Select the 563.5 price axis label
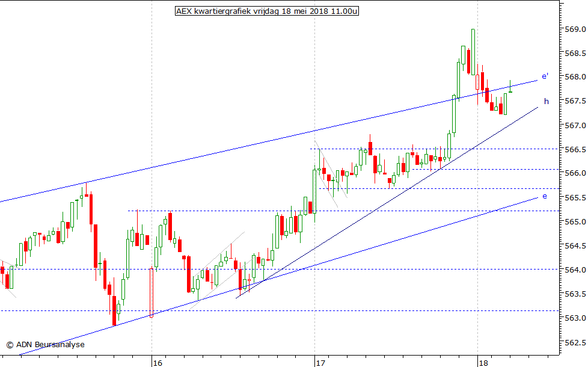 (575, 294)
